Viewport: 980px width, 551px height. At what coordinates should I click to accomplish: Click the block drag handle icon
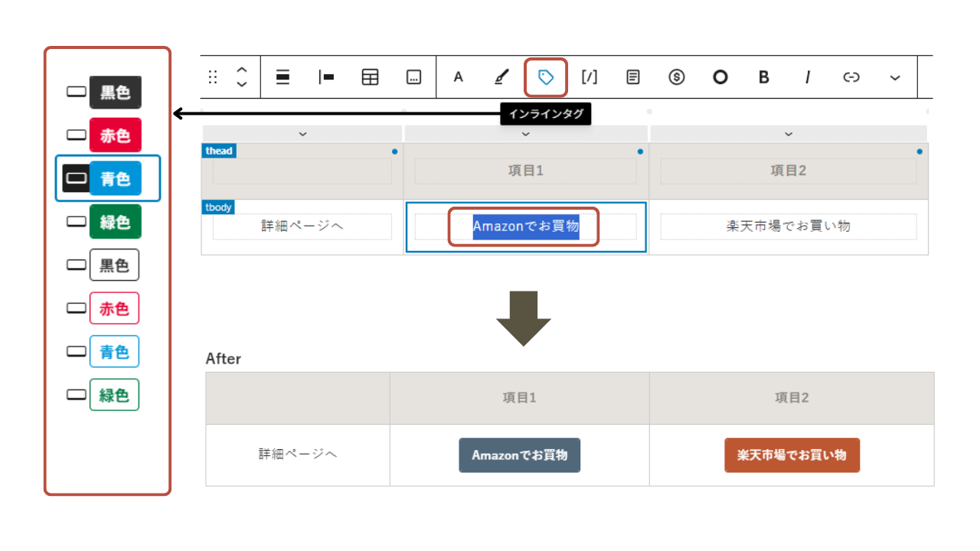click(x=213, y=77)
